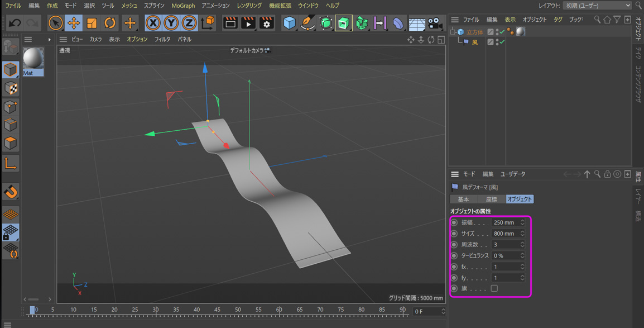
Task: Toggle the 旗 (Flag) checkbox
Action: (x=494, y=288)
